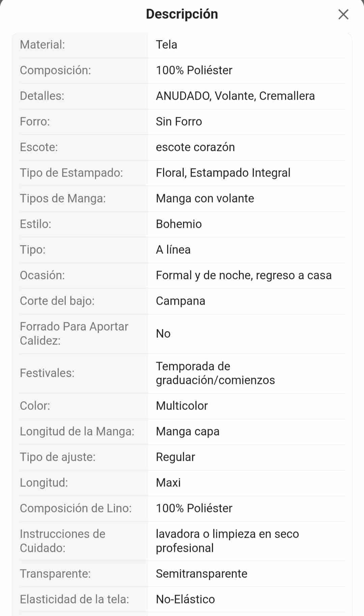Tap the Sin Forro value
The width and height of the screenshot is (364, 616).
(179, 121)
